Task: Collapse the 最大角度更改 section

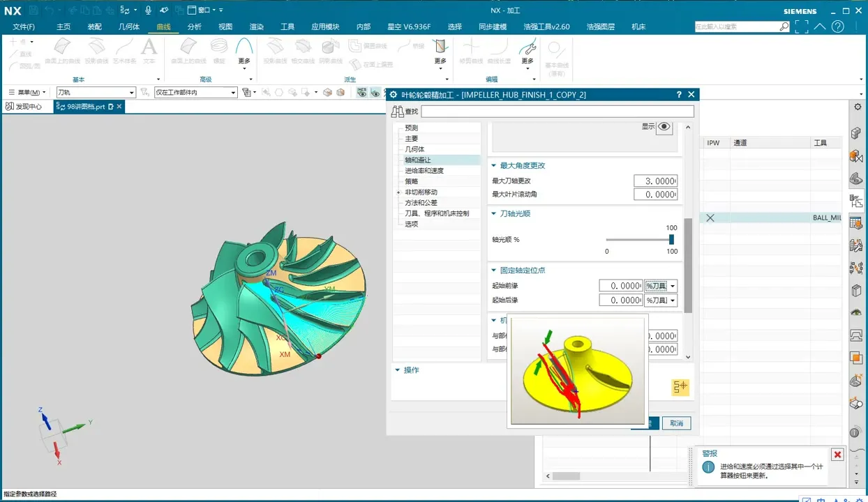Action: coord(494,166)
